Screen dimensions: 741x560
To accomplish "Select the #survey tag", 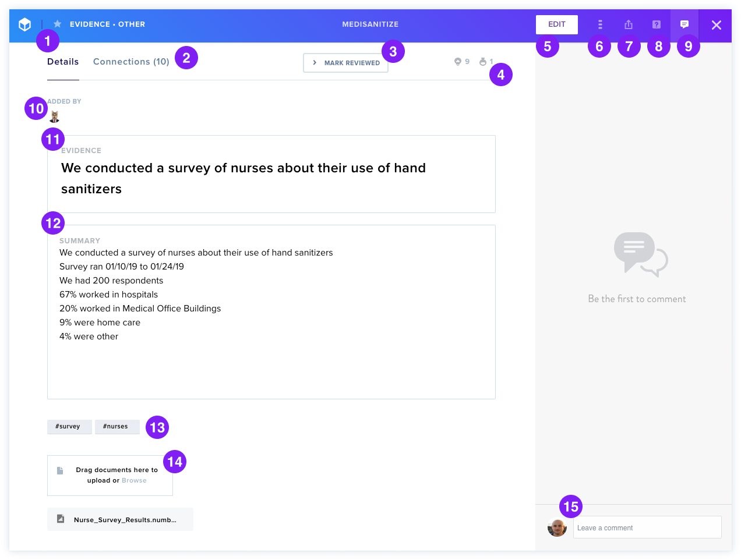I will coord(69,427).
